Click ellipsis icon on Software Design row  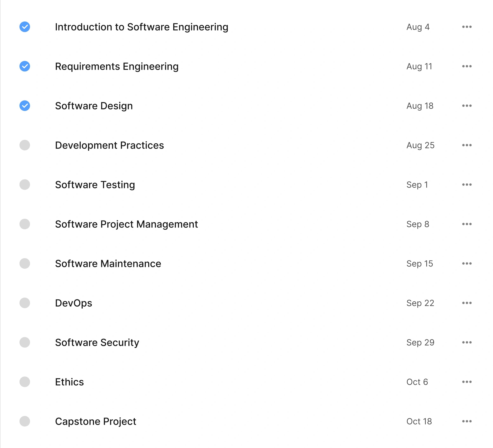[467, 106]
